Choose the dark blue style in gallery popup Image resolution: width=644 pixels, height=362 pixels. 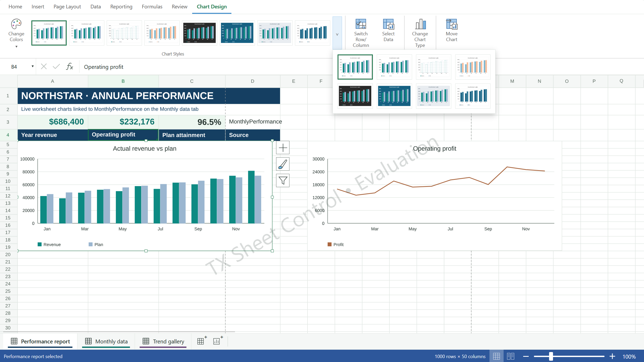(x=394, y=96)
